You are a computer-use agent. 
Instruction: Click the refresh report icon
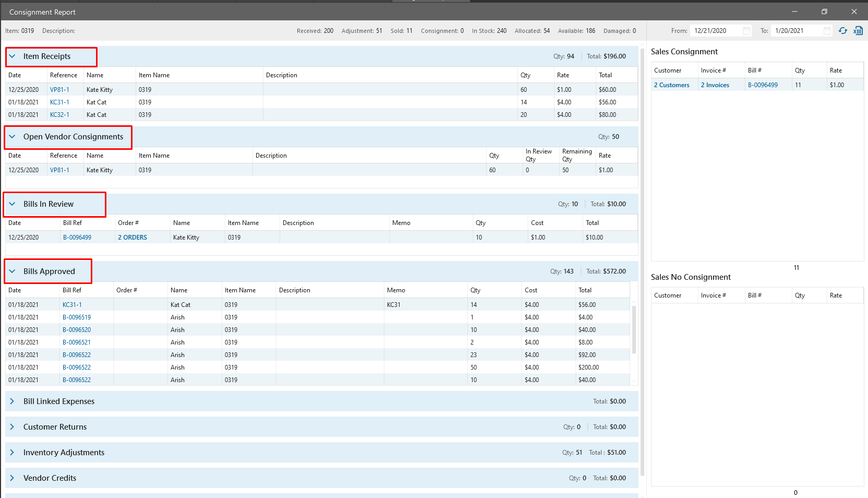click(843, 31)
